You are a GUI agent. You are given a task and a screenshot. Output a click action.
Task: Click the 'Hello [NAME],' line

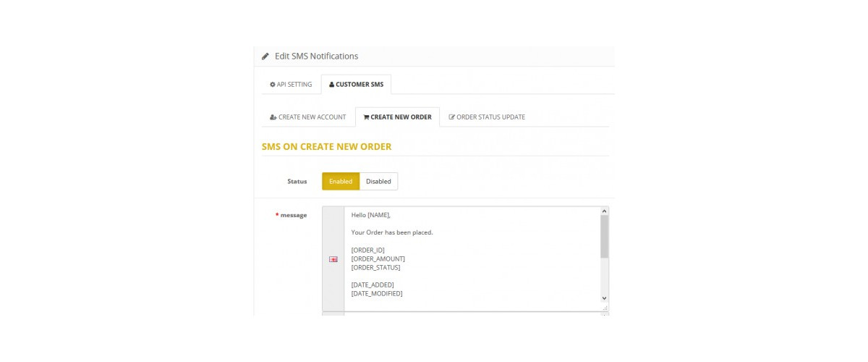coord(371,215)
